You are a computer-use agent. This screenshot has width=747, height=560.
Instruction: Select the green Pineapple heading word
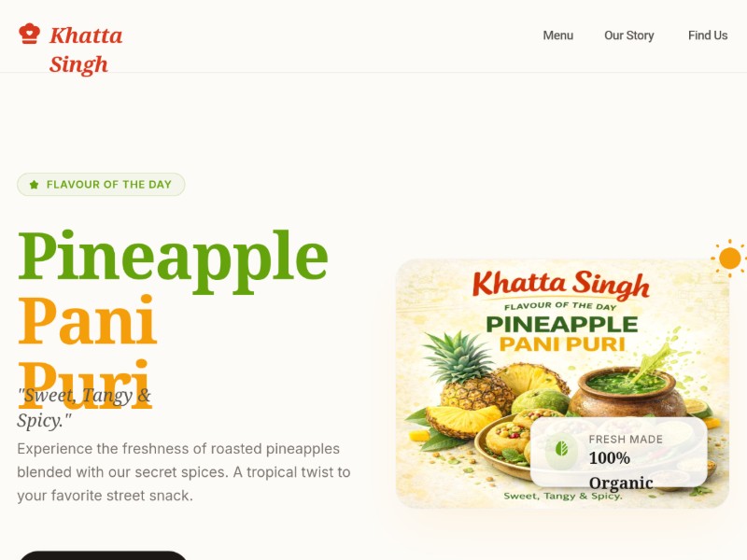[173, 258]
